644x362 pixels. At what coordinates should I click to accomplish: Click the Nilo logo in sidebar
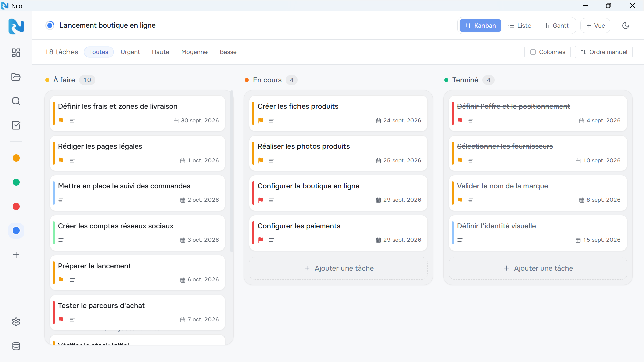[x=16, y=26]
